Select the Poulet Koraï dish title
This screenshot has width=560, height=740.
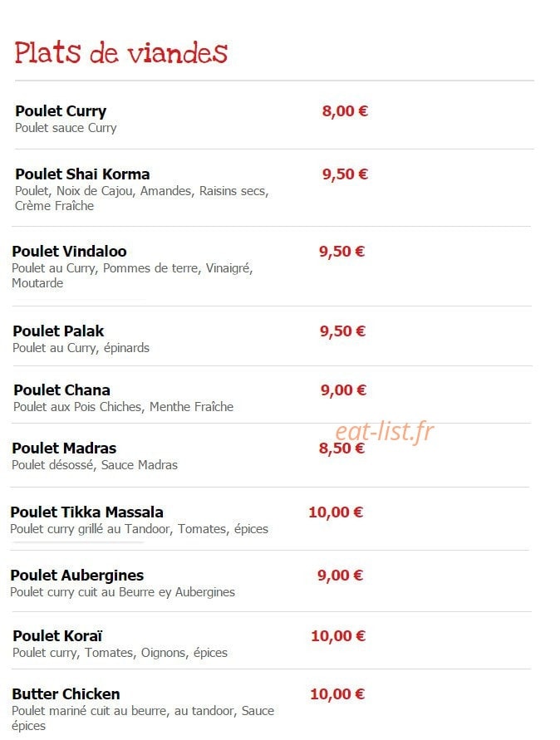[x=57, y=635]
